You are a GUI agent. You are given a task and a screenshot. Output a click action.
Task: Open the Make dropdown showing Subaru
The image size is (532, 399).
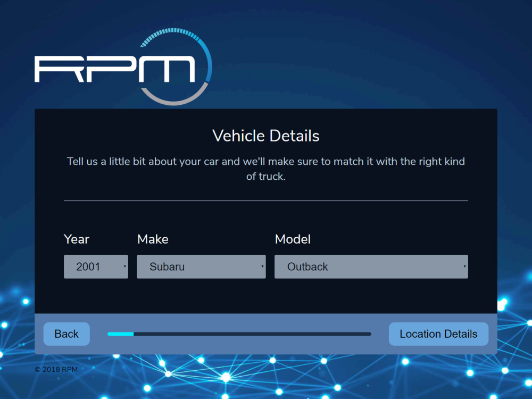click(x=201, y=267)
